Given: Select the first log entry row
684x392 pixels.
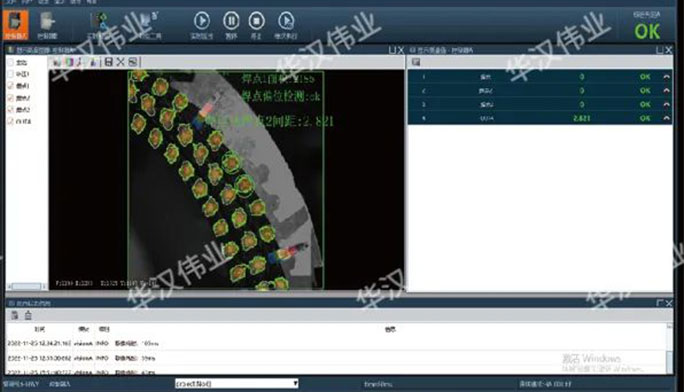Looking at the screenshot, I should click(336, 344).
